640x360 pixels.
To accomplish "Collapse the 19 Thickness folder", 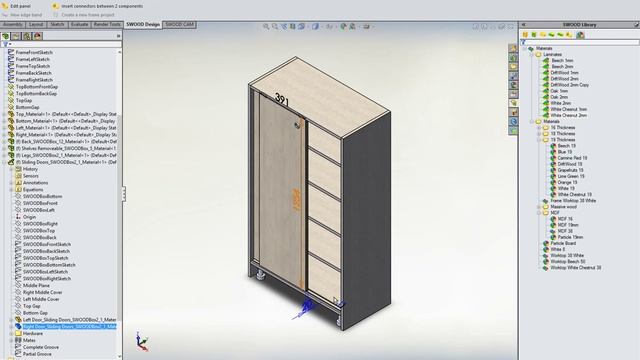I will pos(539,140).
